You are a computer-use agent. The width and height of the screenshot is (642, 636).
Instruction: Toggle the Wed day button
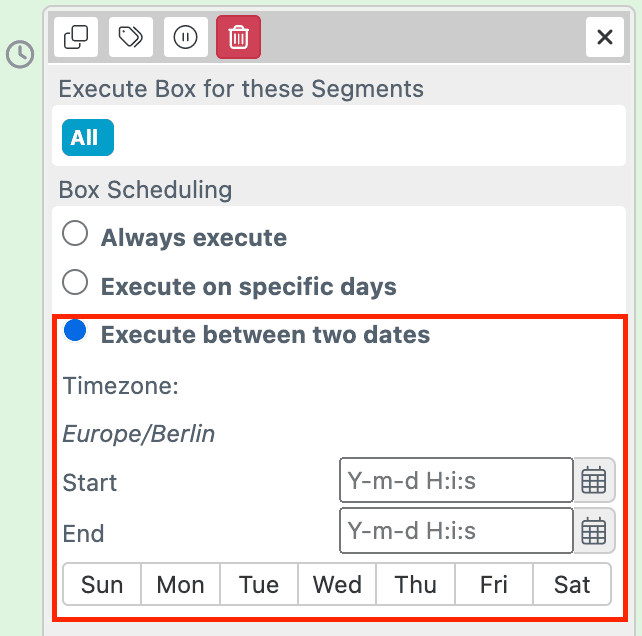click(337, 585)
